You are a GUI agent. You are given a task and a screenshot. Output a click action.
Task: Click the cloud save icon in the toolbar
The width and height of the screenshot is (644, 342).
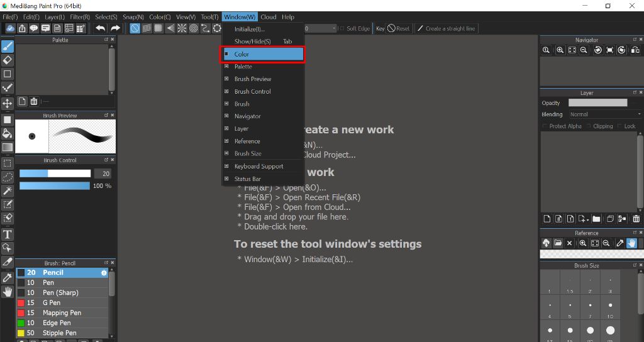(10, 28)
